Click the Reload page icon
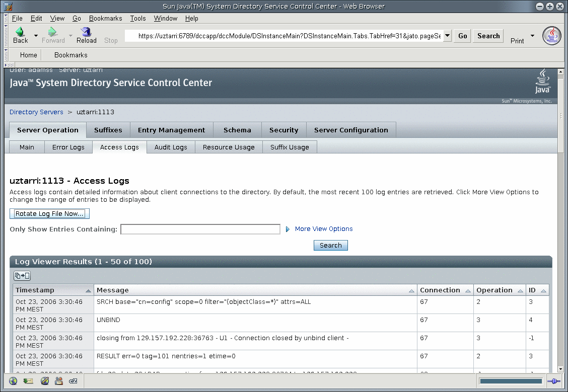This screenshot has width=568, height=392. (x=86, y=32)
